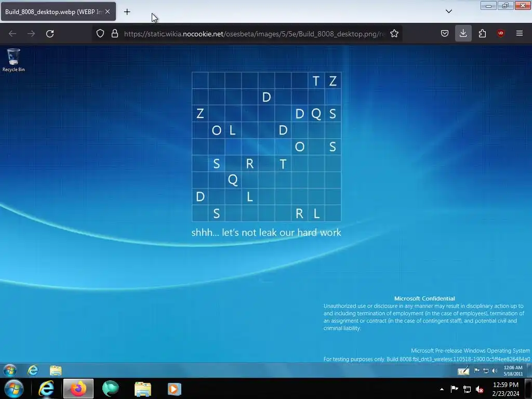Click the Show desktop strip

click(x=528, y=389)
